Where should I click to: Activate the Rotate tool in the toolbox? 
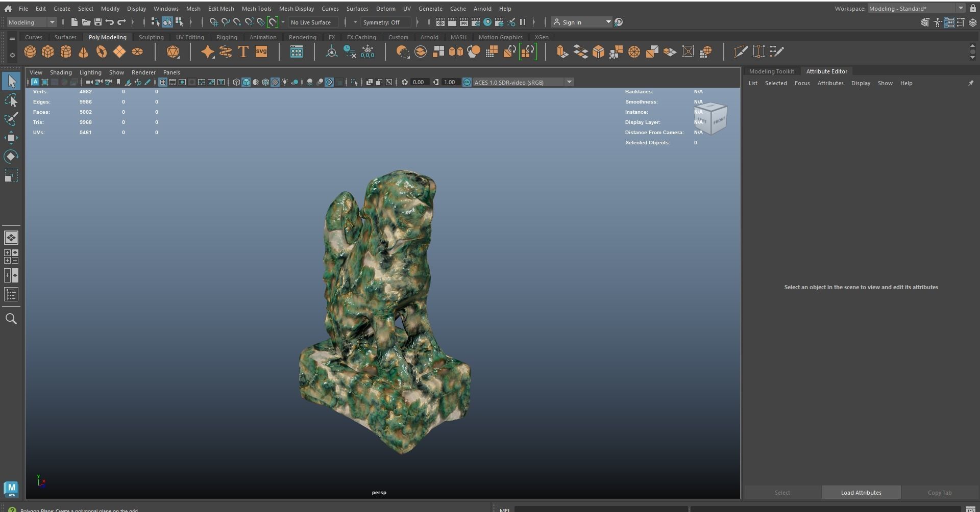tap(11, 157)
